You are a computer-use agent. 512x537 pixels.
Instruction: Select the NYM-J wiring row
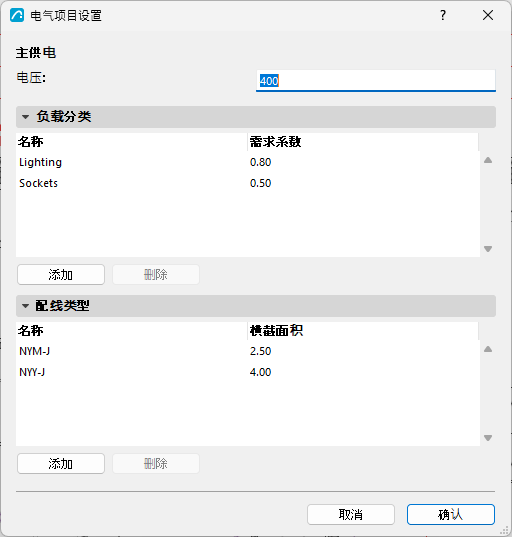click(248, 351)
